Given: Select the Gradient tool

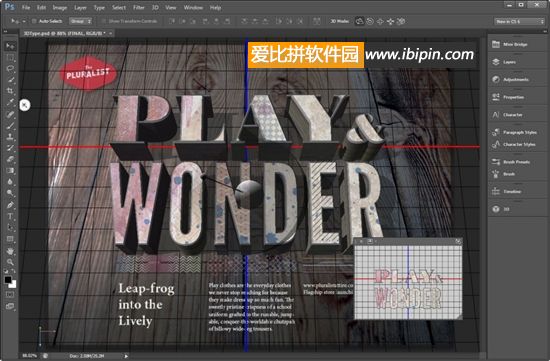Looking at the screenshot, I should click(10, 171).
